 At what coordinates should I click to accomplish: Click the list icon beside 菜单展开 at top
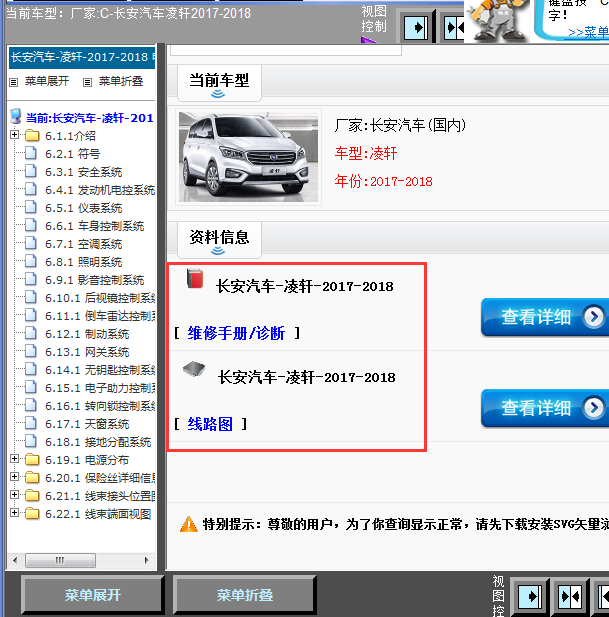[13, 82]
